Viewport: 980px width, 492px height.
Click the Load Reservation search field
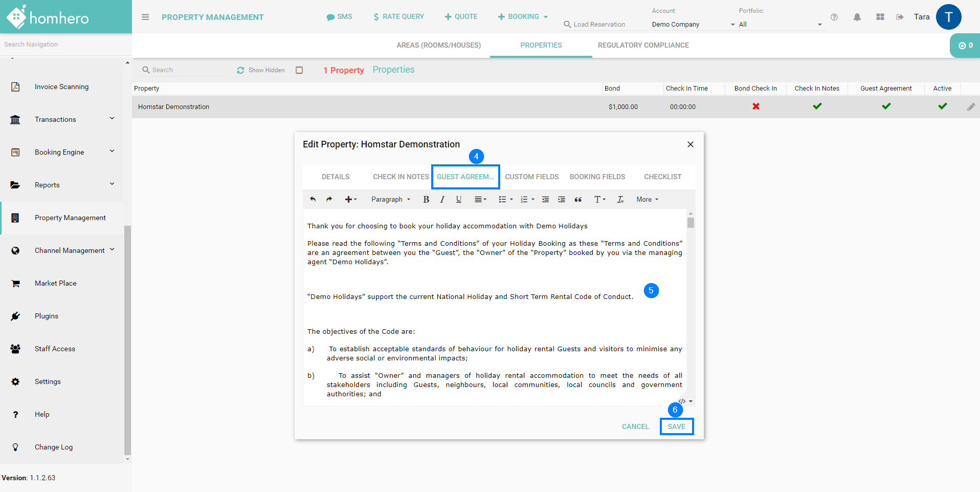tap(599, 24)
